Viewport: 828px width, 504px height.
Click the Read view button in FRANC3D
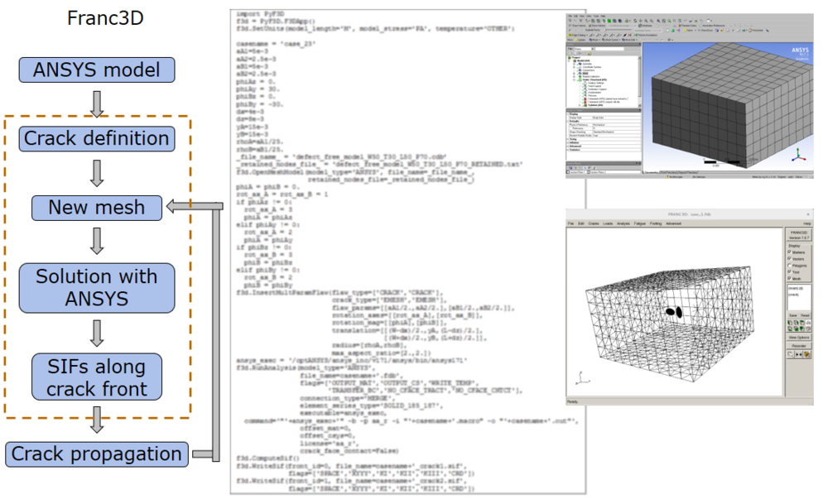806,315
